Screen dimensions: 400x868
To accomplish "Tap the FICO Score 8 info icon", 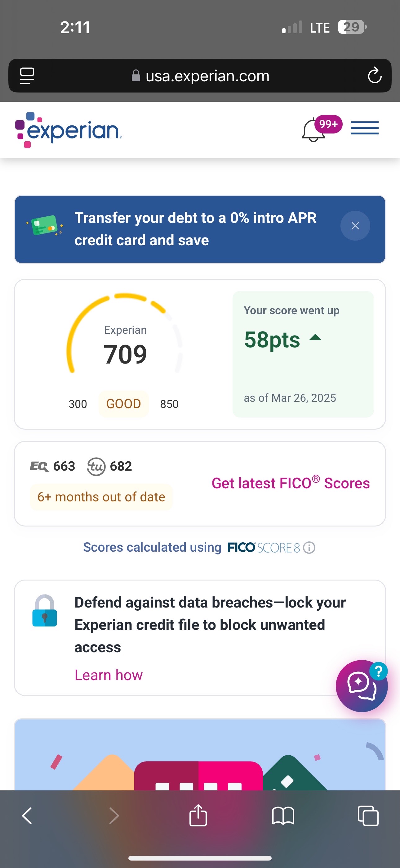I will (309, 548).
